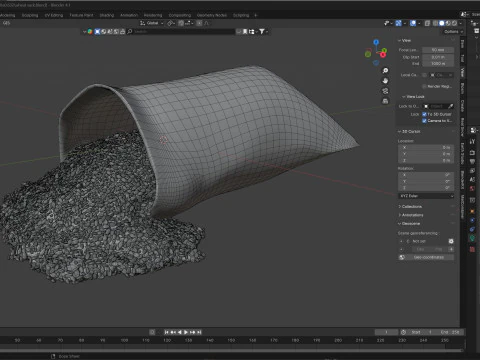
Task: Click the colorful circular icon in top bar
Action: [x=90, y=31]
